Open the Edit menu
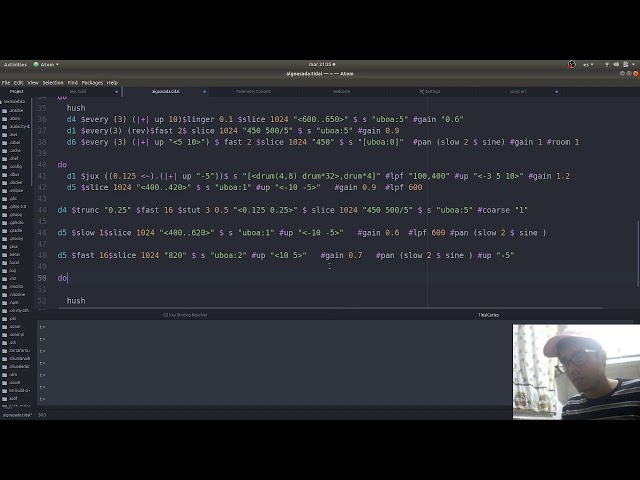Viewport: 640px width, 480px height. click(x=18, y=82)
